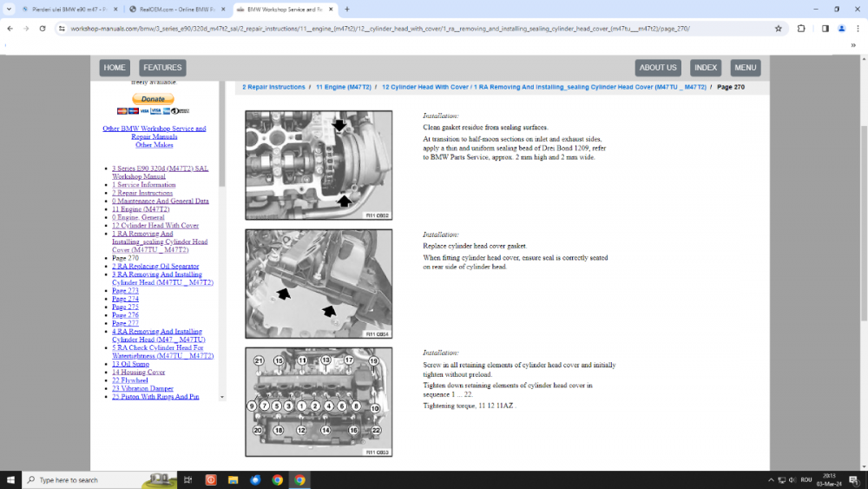868x489 pixels.
Task: Open 13 Oil Sump link
Action: coord(130,365)
